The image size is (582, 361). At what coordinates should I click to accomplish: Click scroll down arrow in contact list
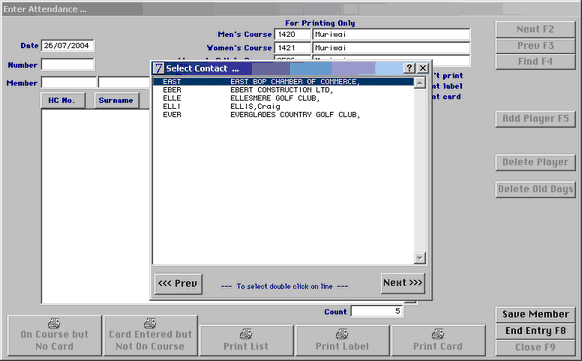(x=419, y=257)
